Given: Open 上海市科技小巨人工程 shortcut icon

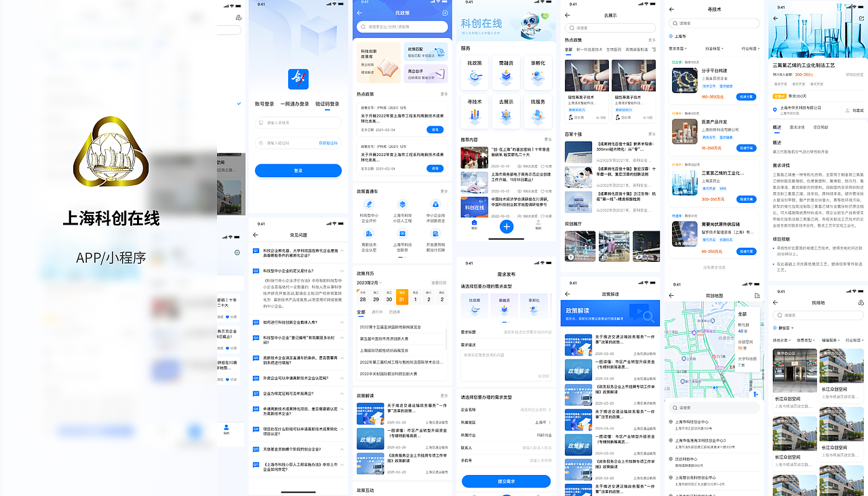Looking at the screenshot, I should coord(402,204).
